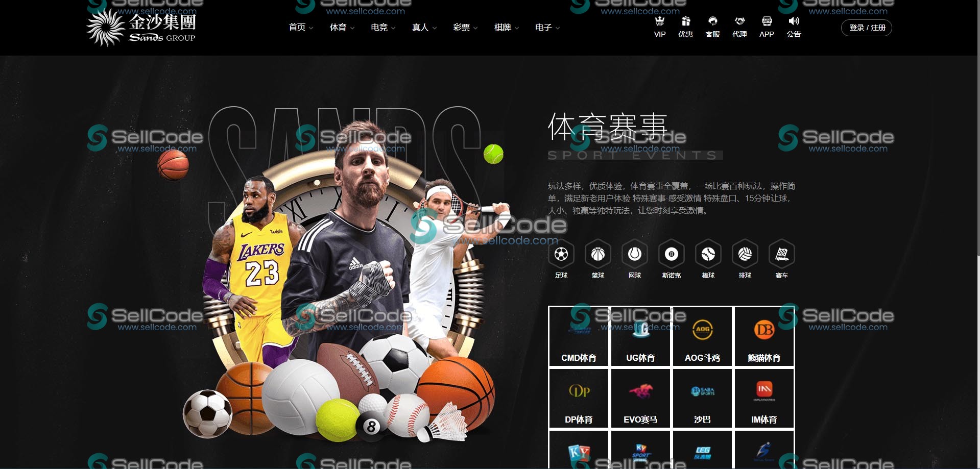Choose the 网球 tennis sport icon
Screen dimensions: 980x469
point(635,254)
